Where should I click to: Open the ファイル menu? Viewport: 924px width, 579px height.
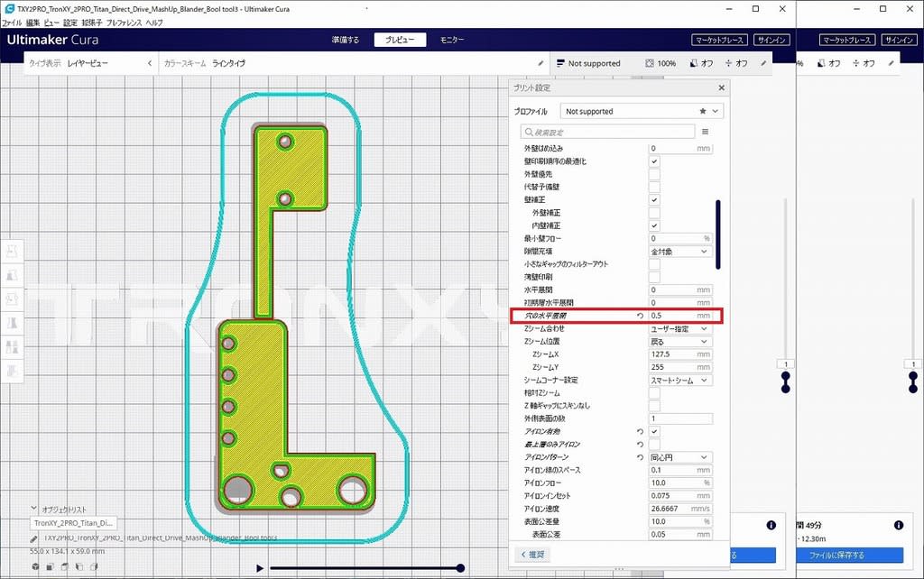(12, 23)
